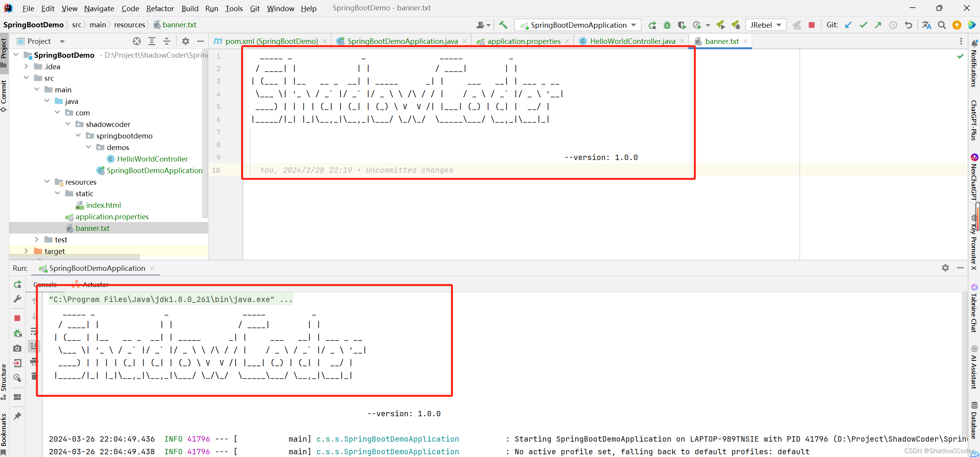Pin the Run tab with the pin icon
The width and height of the screenshot is (980, 457).
coord(17,416)
